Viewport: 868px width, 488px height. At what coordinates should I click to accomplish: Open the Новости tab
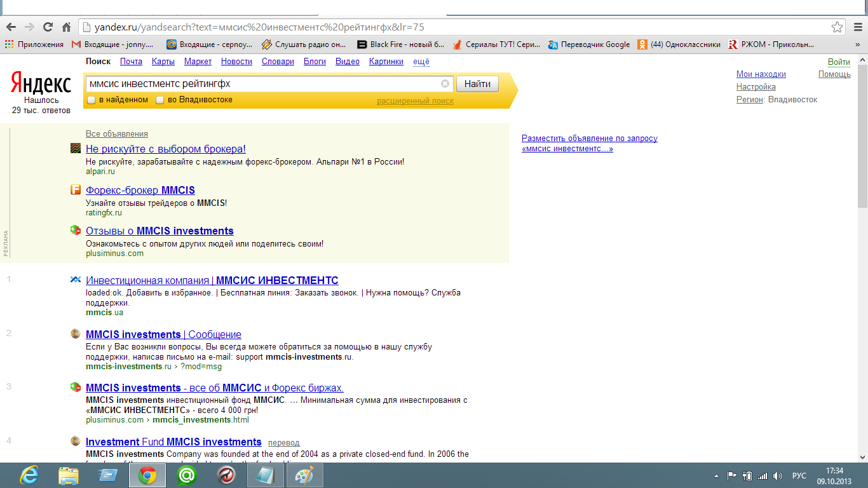[x=236, y=62]
